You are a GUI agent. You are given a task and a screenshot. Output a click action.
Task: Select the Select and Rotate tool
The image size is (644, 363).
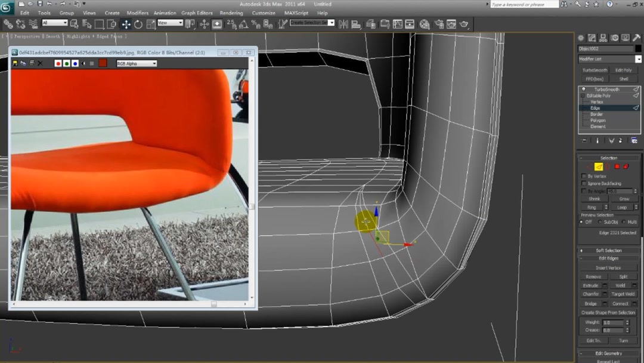point(138,24)
